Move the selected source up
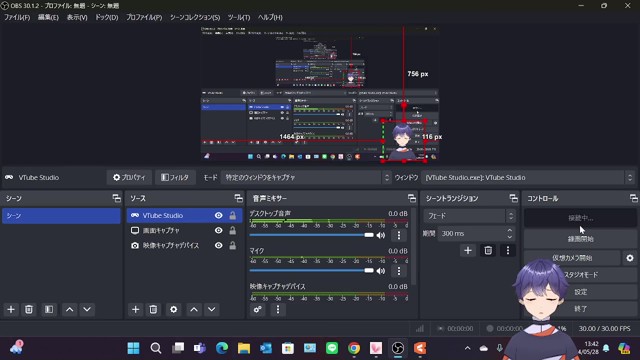The width and height of the screenshot is (640, 360). pos(194,309)
